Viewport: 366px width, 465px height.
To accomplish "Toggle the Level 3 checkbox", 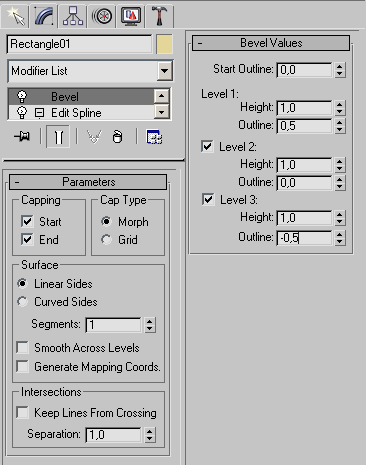I will 208,199.
